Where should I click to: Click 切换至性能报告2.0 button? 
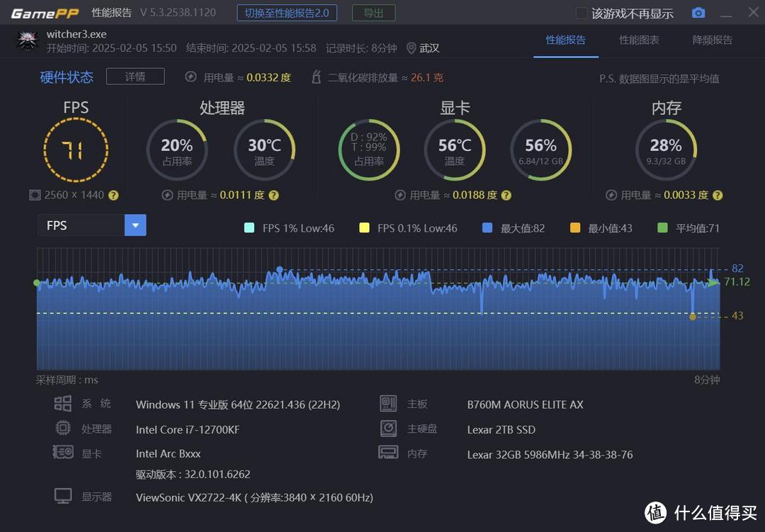click(287, 13)
